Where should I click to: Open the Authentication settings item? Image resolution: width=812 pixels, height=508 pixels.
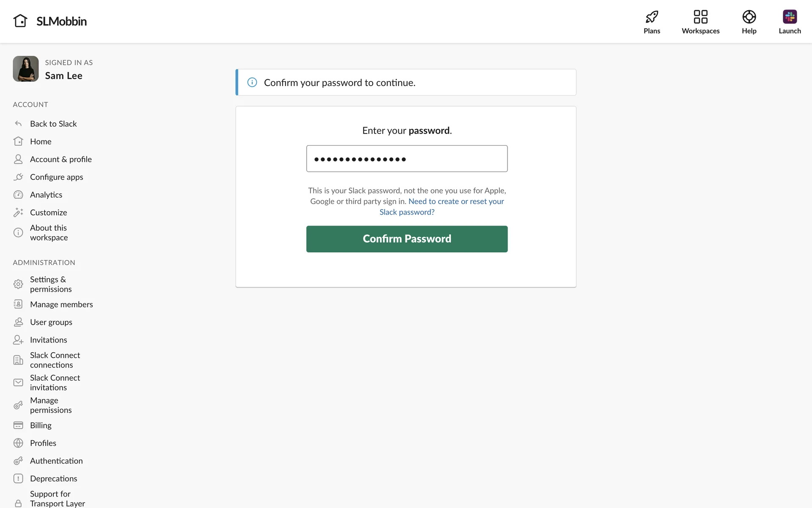tap(56, 461)
